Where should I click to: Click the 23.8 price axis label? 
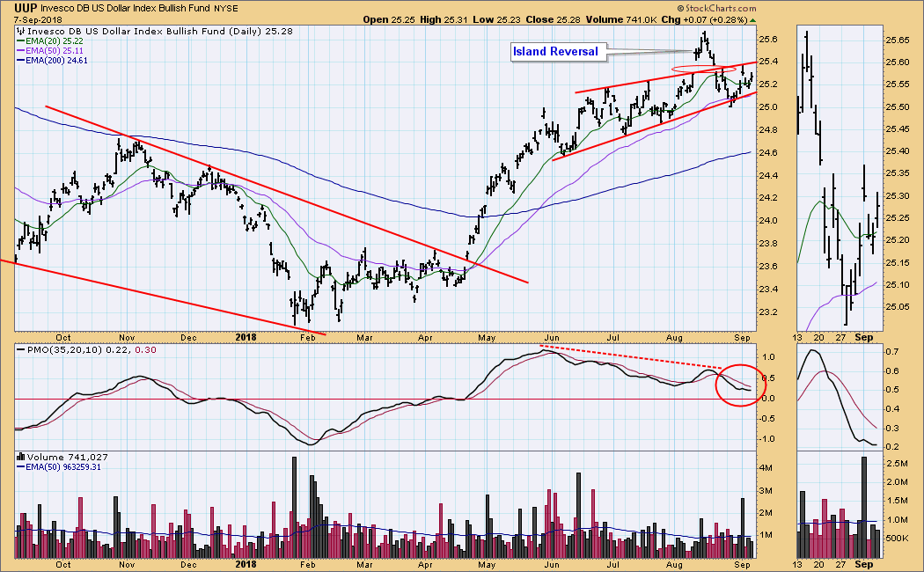coord(768,243)
